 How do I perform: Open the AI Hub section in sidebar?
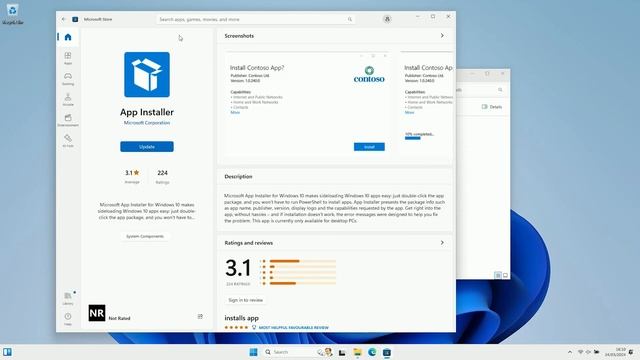click(68, 140)
